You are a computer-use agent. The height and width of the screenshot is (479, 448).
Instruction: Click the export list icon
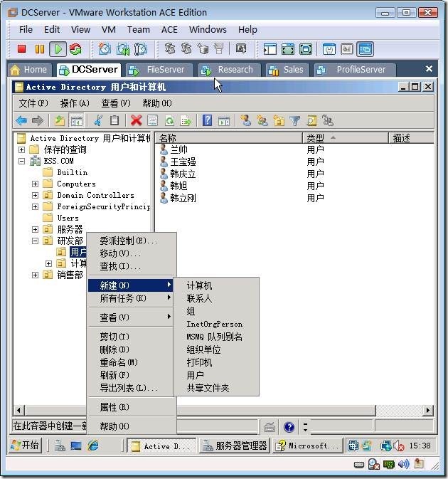(186, 120)
